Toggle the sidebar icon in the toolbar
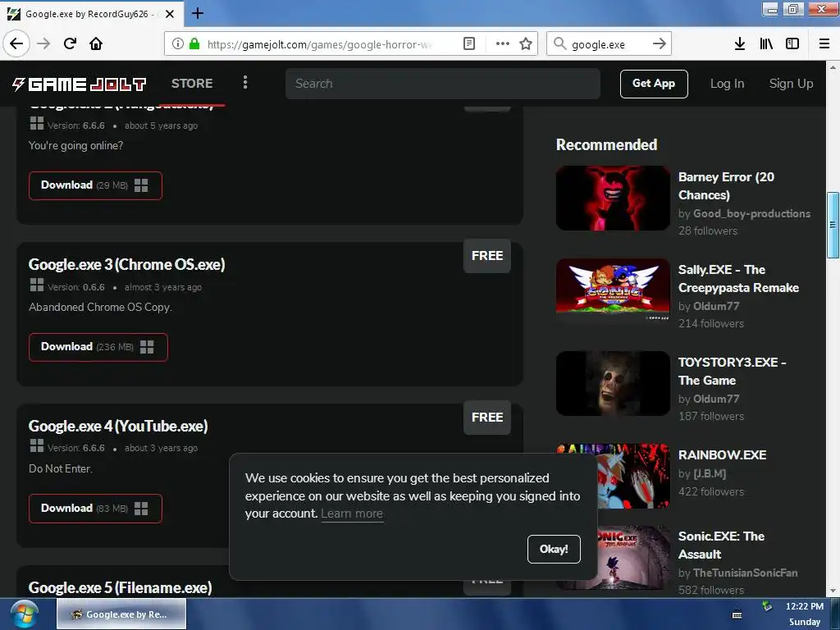The height and width of the screenshot is (630, 840). (792, 44)
